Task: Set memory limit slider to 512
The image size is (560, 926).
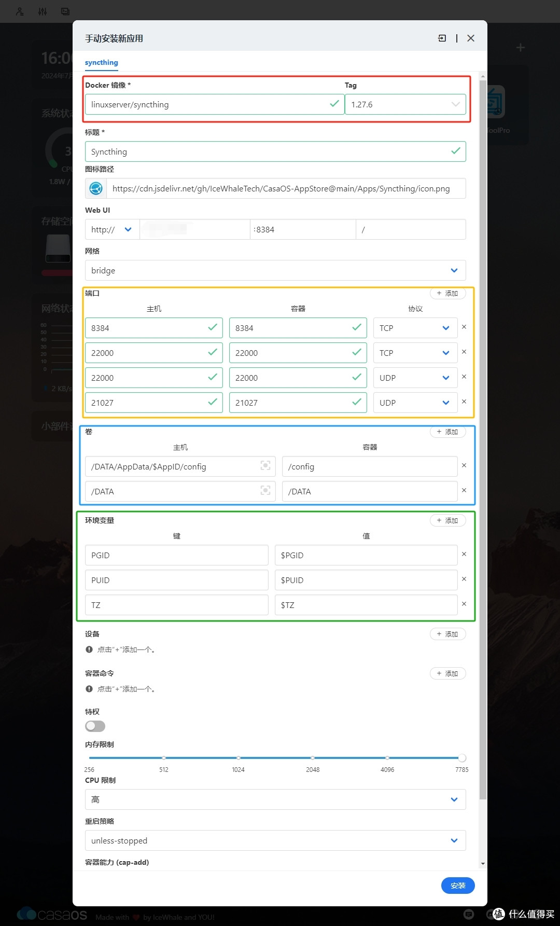Action: [164, 758]
